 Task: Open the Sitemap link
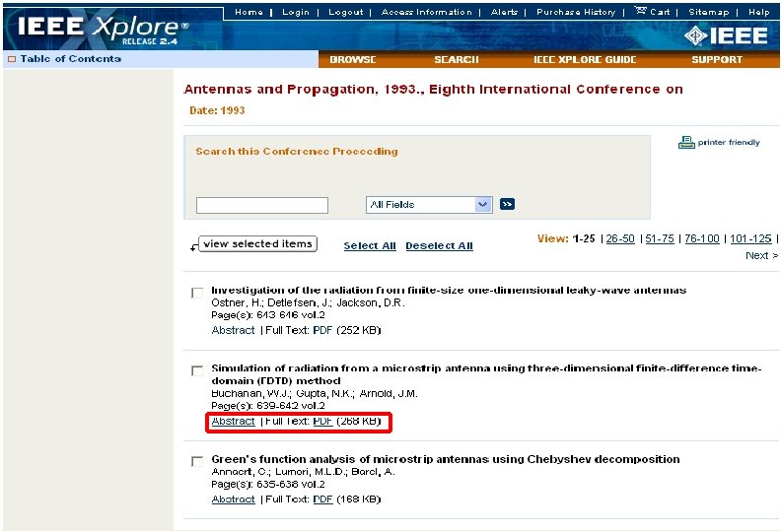coord(708,12)
